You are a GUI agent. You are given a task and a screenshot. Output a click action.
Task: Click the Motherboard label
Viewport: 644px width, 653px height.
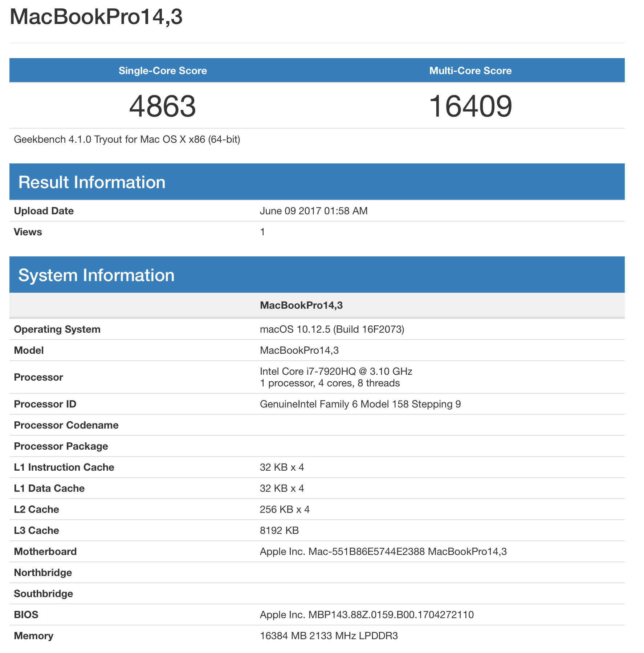45,552
